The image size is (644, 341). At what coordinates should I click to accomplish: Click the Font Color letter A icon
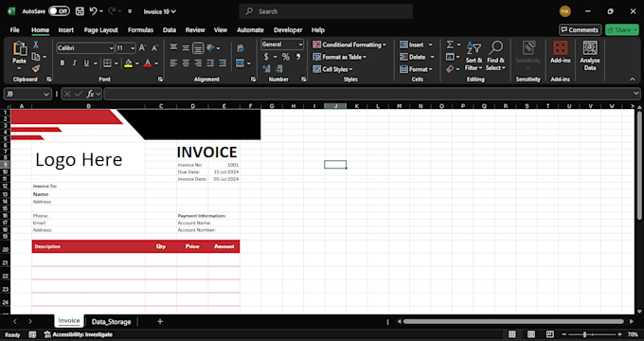148,63
